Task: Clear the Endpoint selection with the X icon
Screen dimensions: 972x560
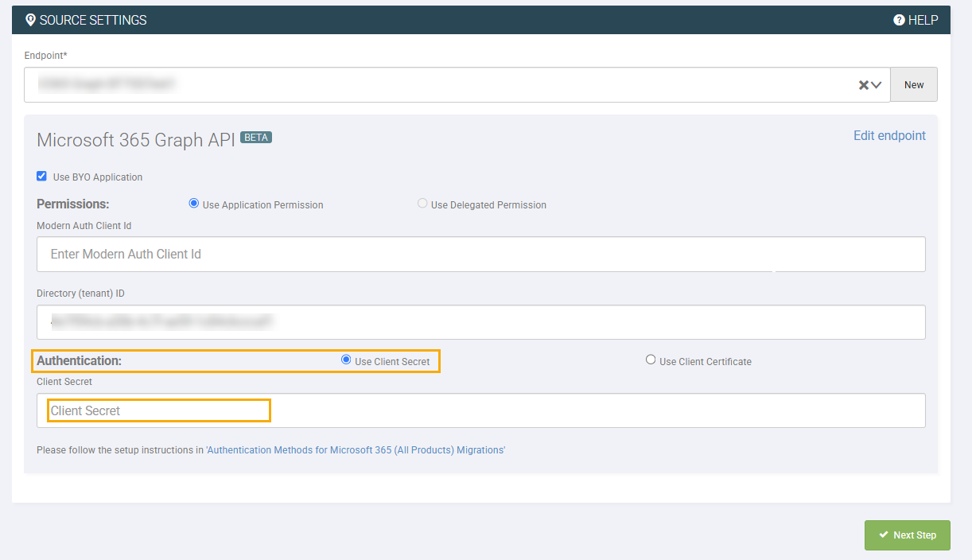Action: 863,85
